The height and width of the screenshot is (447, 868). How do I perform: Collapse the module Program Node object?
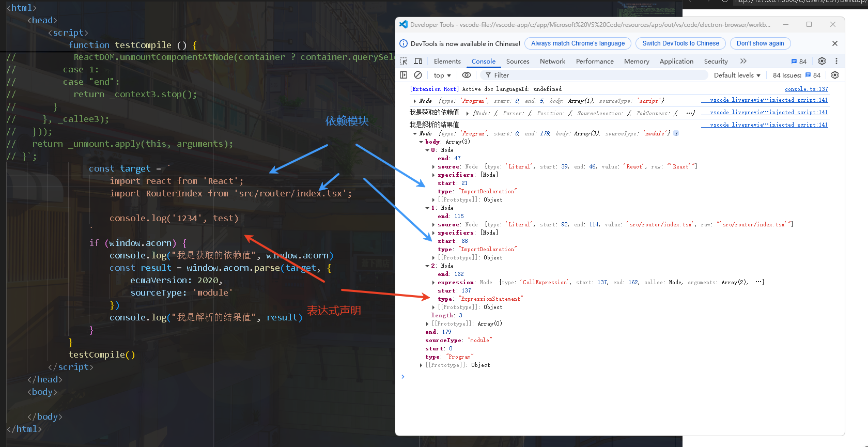(x=415, y=133)
